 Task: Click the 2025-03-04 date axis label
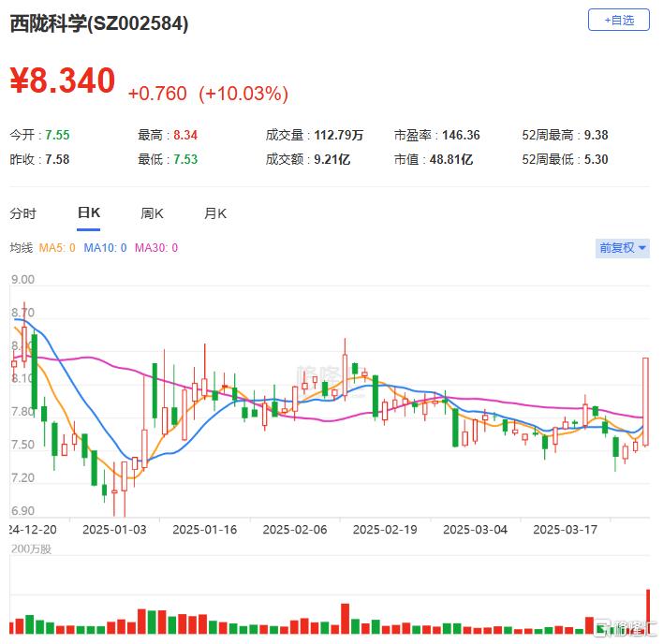pos(476,530)
